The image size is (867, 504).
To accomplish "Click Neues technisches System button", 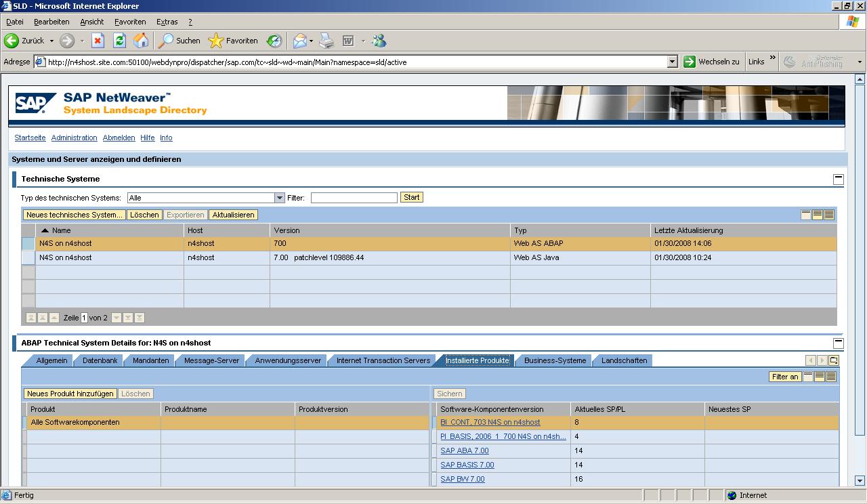I will click(75, 215).
